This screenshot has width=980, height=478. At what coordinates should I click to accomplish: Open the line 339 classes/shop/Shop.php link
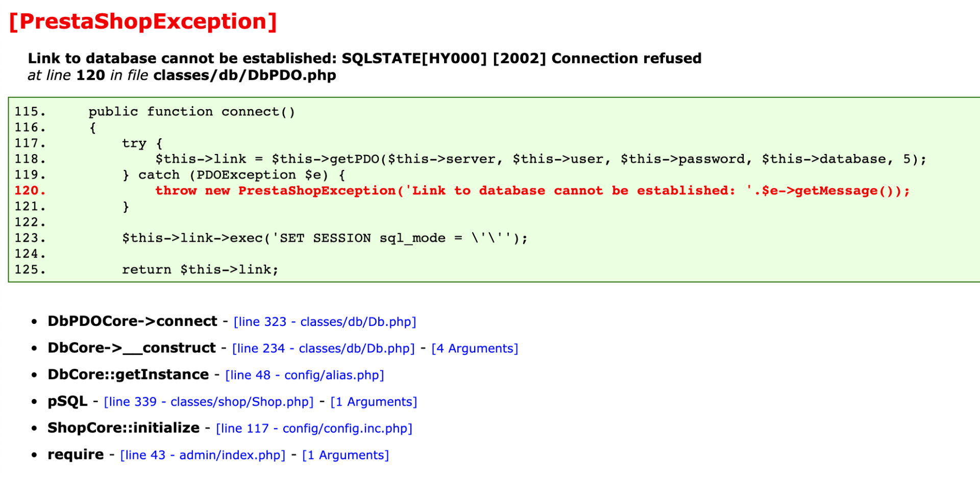click(209, 402)
